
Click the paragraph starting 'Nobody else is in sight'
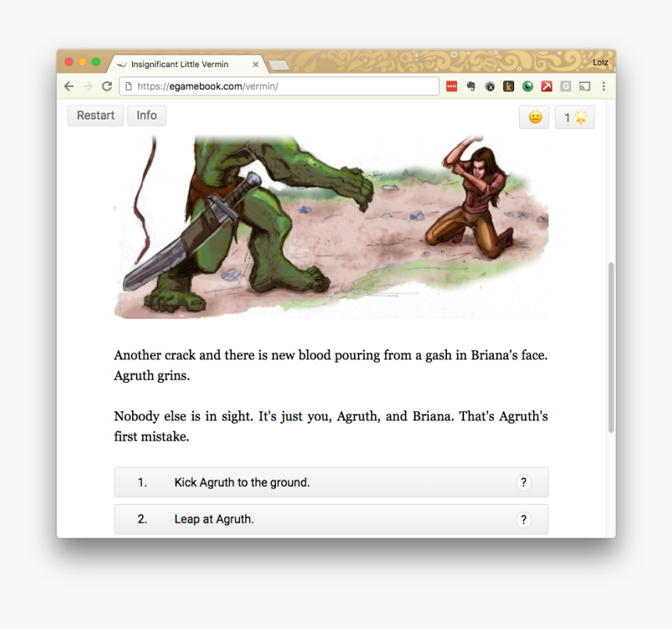tap(331, 427)
